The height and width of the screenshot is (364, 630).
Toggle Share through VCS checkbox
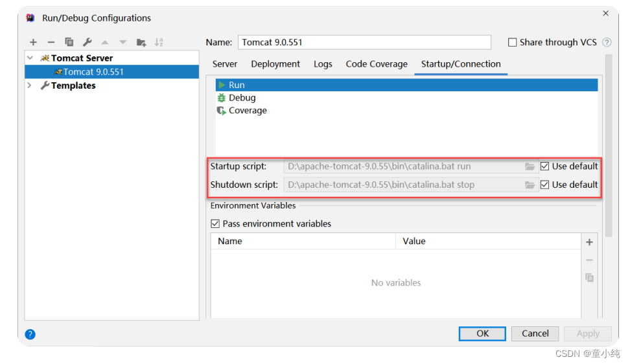coord(512,42)
